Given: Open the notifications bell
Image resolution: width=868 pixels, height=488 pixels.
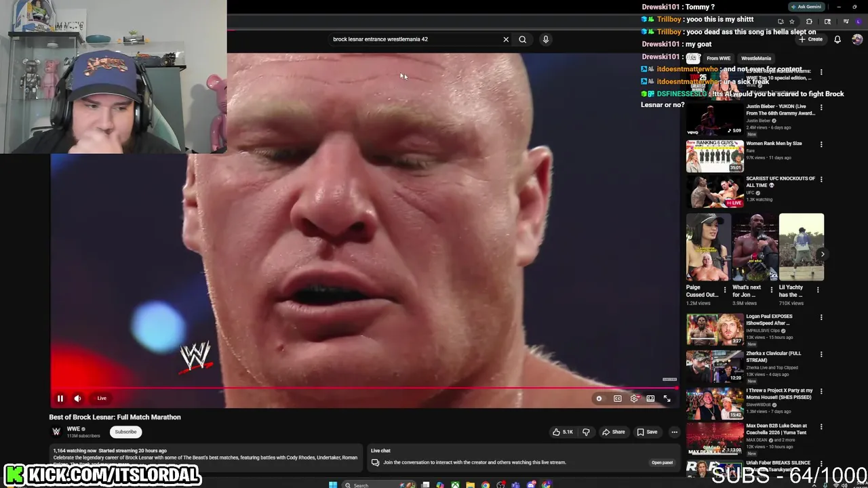Looking at the screenshot, I should (837, 39).
